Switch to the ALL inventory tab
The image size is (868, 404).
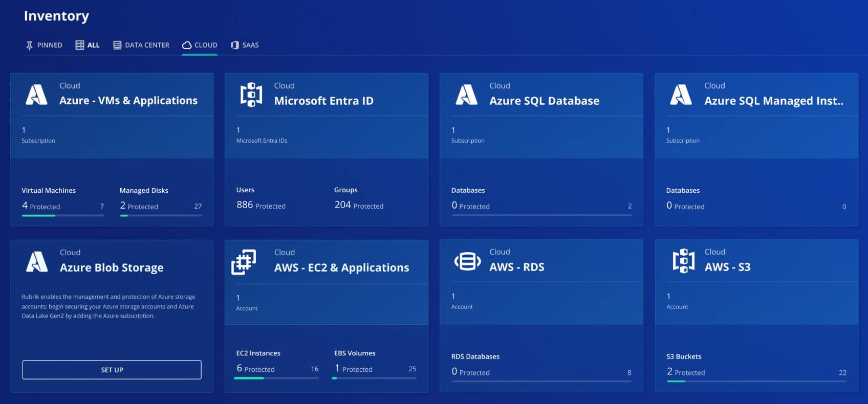pos(88,45)
